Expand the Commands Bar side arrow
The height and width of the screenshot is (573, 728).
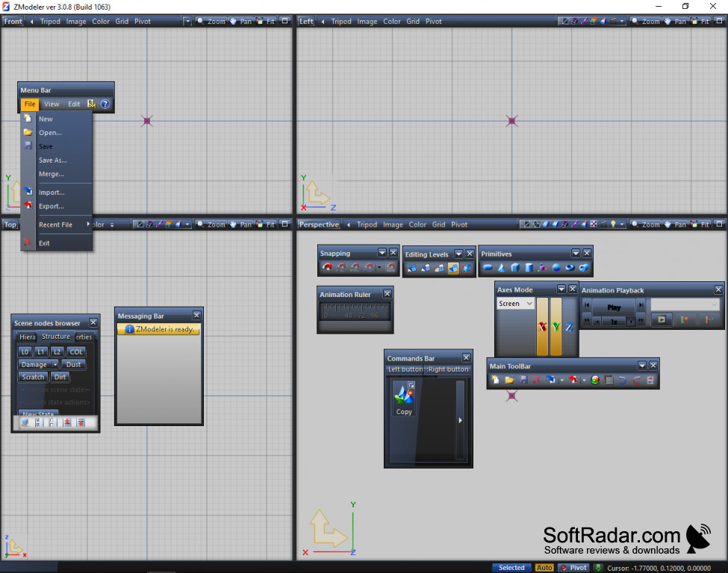(x=460, y=420)
